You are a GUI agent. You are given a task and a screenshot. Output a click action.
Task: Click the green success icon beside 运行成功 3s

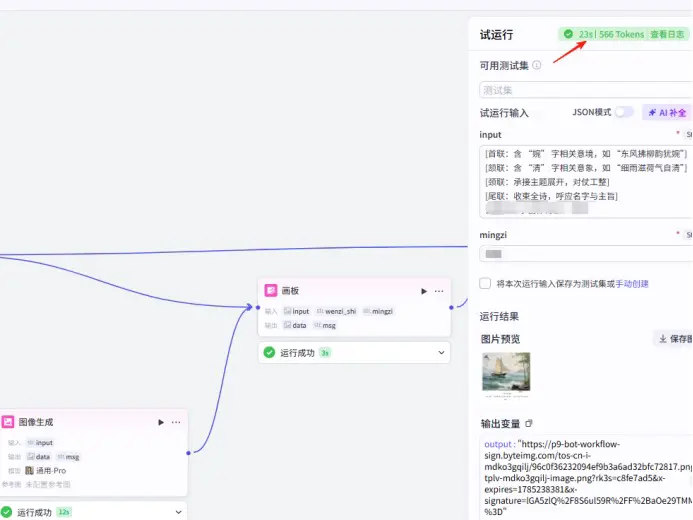pyautogui.click(x=269, y=353)
